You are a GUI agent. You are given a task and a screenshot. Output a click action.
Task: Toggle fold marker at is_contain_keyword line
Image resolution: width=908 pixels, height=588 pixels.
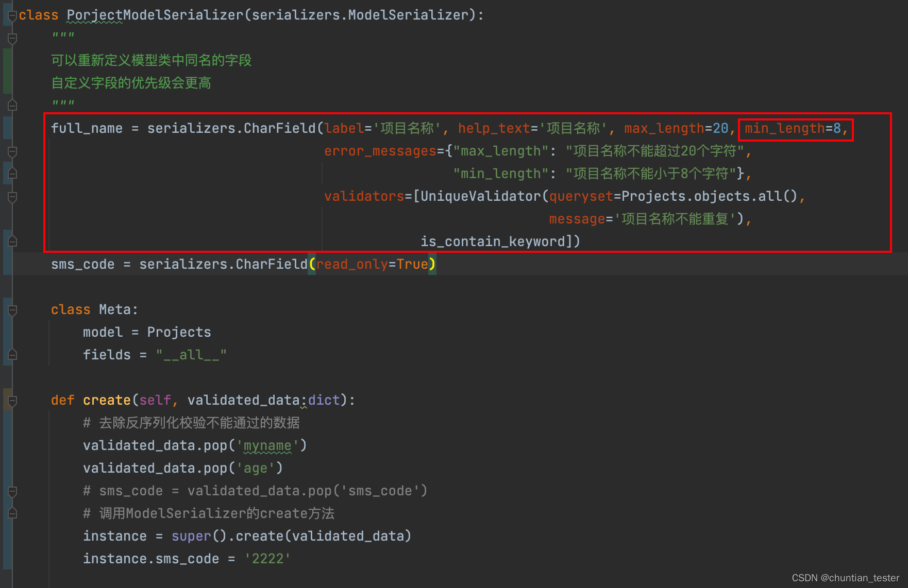tap(12, 241)
